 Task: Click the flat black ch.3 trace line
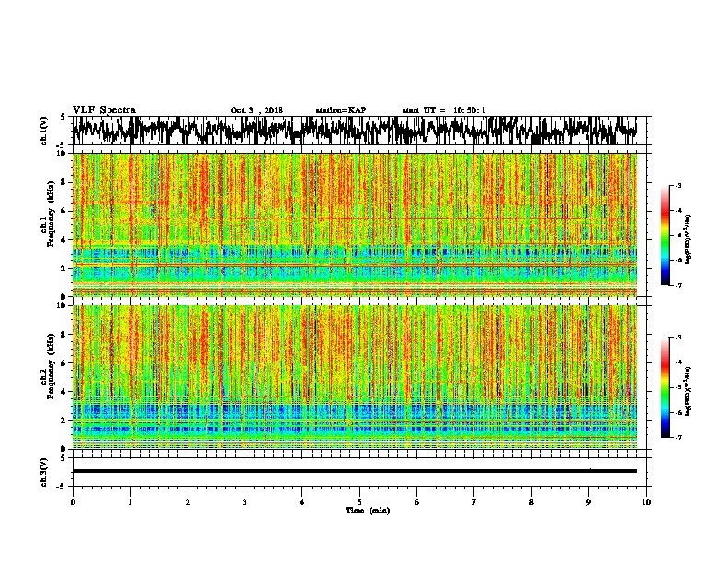[x=355, y=471]
